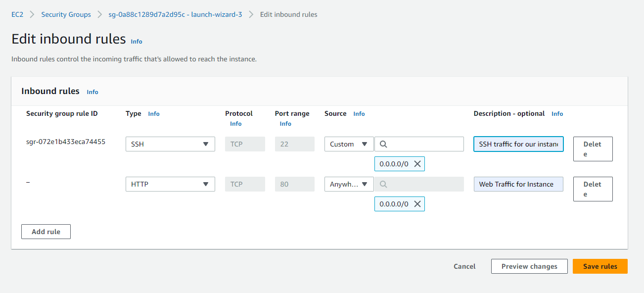Open sg-0a88c1289d7a2d95c launch-wizard-3 breadcrumb
This screenshot has height=293, width=644.
[x=175, y=14]
